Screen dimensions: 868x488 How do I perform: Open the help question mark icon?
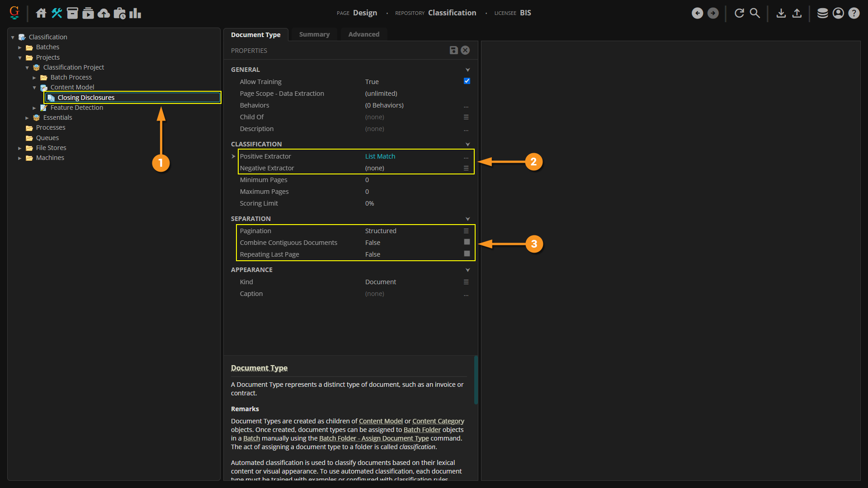pyautogui.click(x=854, y=13)
